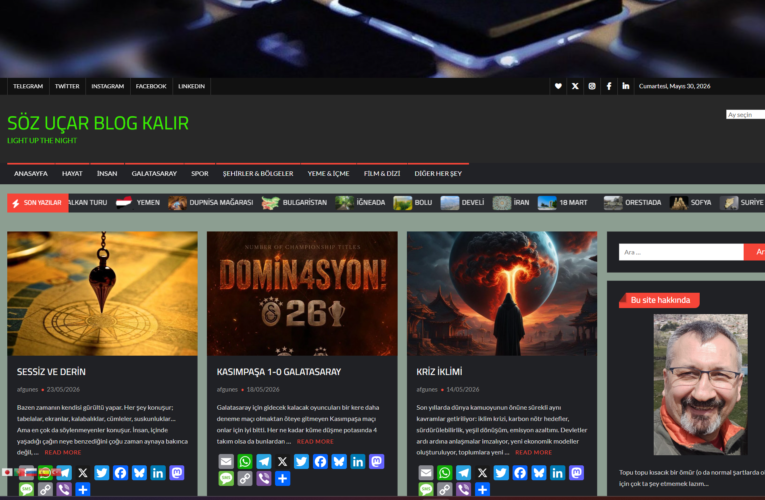Open the BULGARİSTAN ticker item

click(294, 202)
